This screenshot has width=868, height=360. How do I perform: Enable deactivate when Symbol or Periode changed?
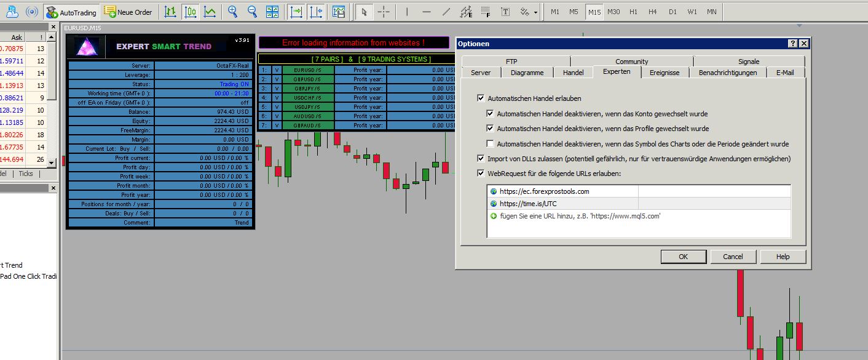tap(490, 144)
